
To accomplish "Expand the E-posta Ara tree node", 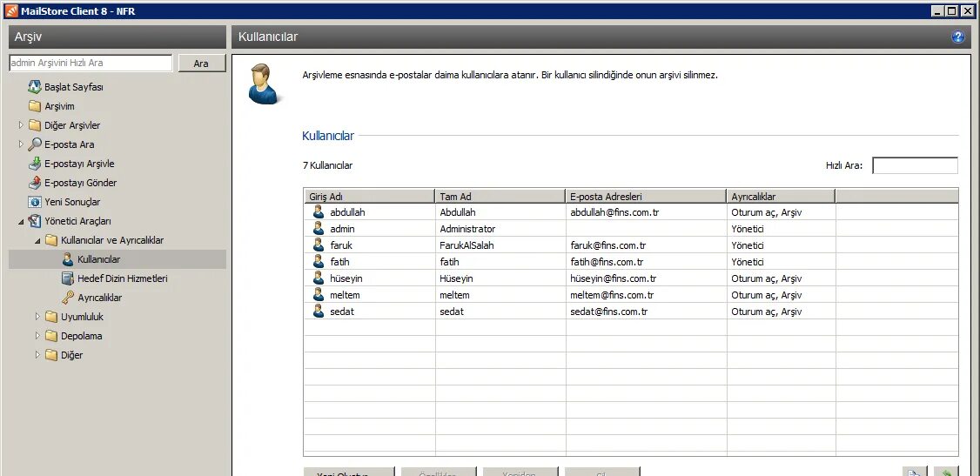I will coord(21,144).
